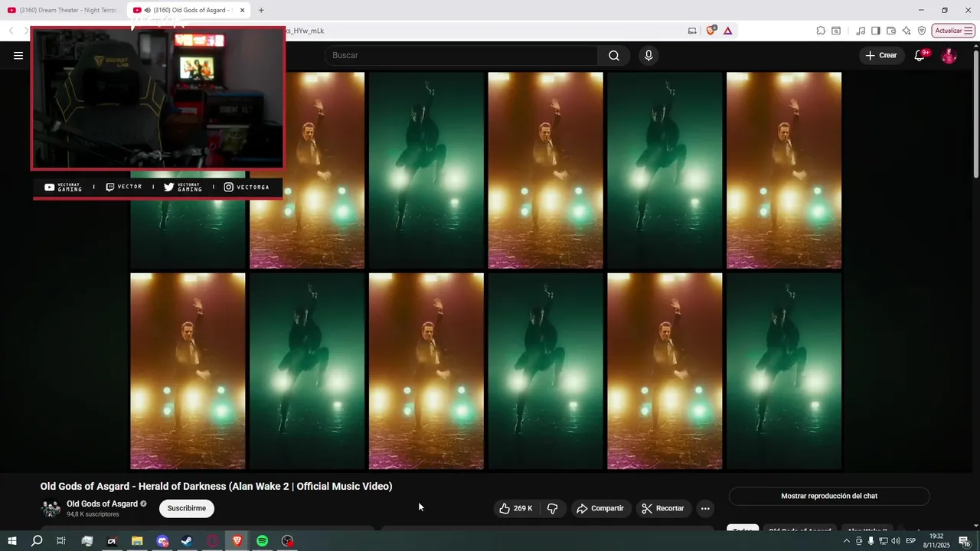Open the Windows notification center icon

(965, 541)
